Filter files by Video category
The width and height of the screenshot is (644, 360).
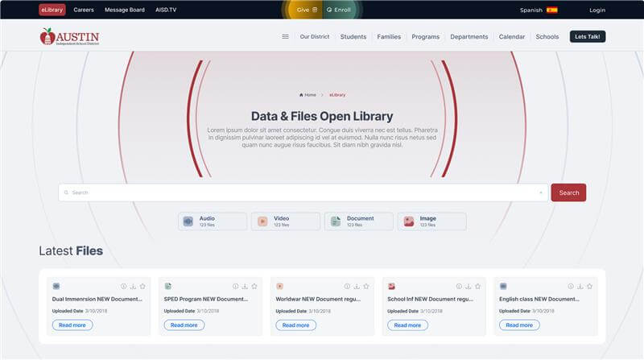(x=286, y=221)
